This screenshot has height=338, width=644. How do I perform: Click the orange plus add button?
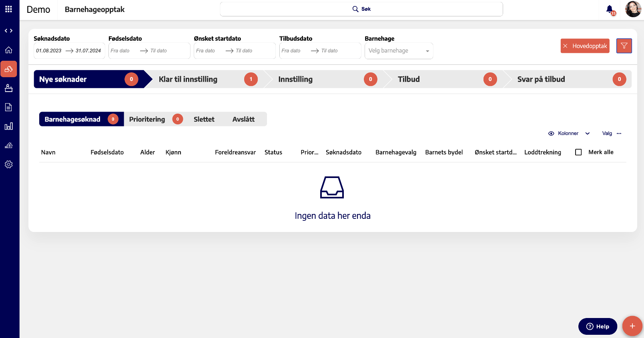(632, 326)
